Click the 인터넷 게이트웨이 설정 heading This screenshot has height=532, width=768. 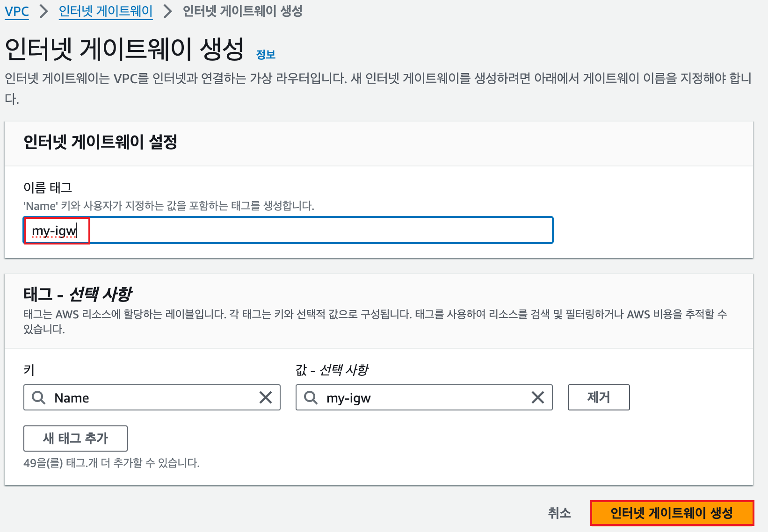tap(100, 142)
